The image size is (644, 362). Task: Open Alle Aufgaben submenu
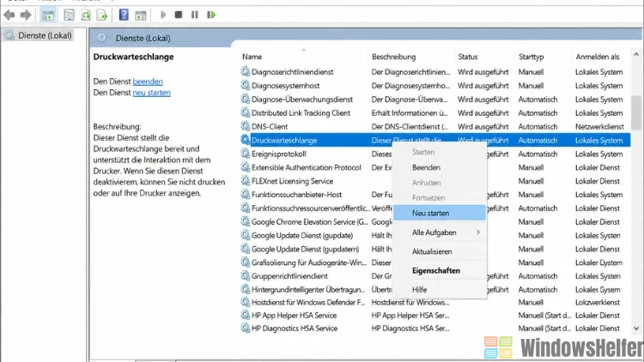440,232
